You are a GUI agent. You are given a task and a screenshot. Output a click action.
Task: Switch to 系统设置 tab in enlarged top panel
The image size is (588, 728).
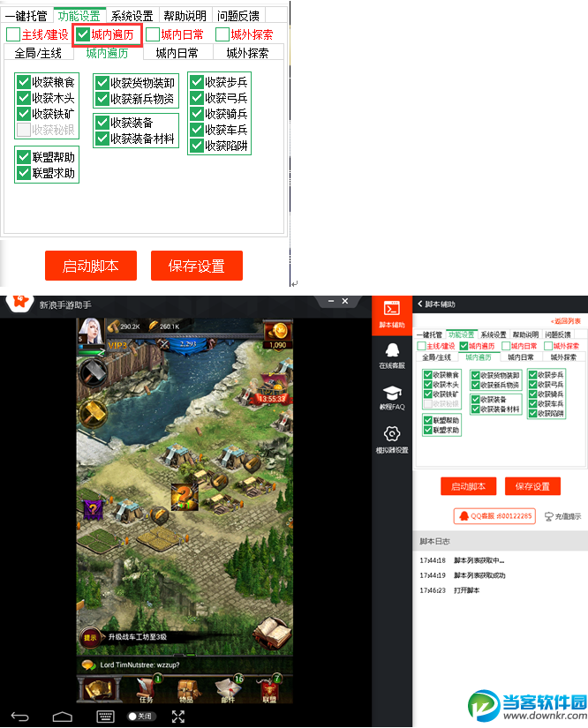[132, 16]
